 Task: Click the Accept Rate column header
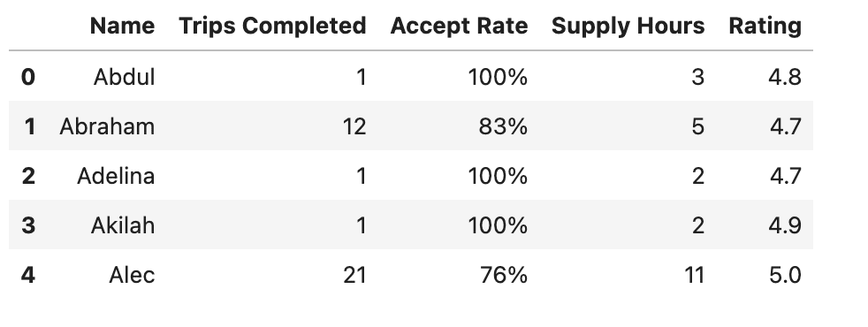pyautogui.click(x=459, y=26)
